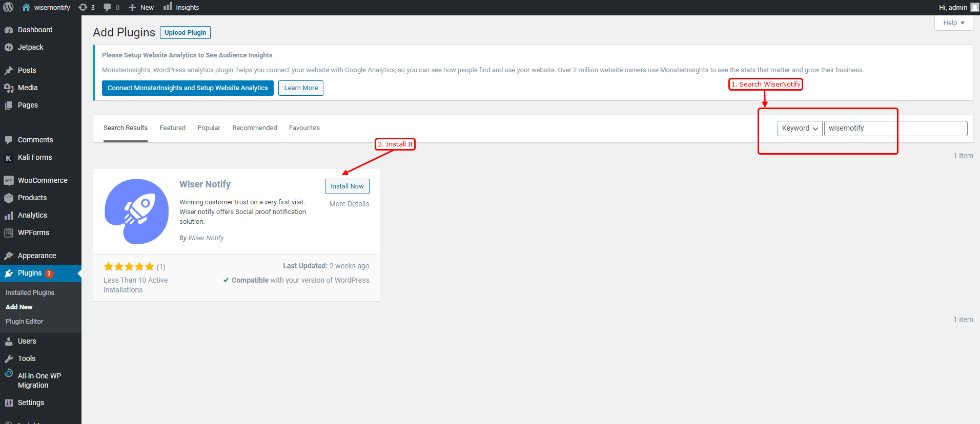Open Add New plugins submenu item
Image resolution: width=980 pixels, height=424 pixels.
pyautogui.click(x=19, y=307)
